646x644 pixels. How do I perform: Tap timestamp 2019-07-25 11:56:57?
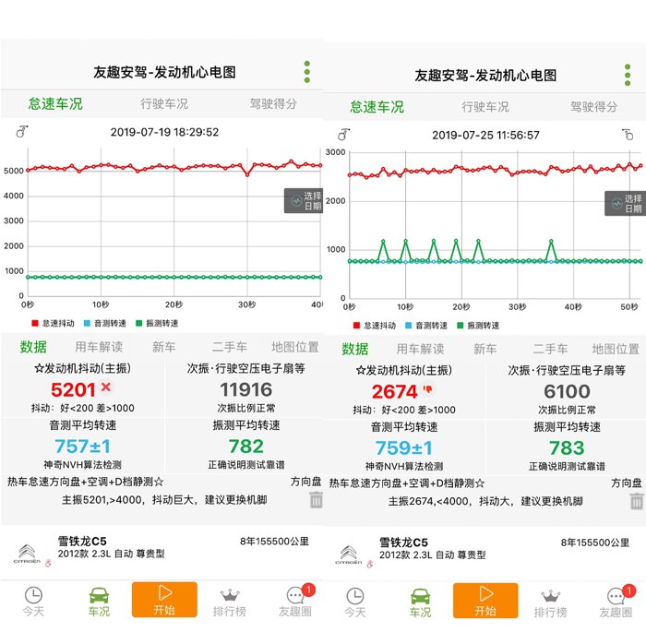coord(485,135)
